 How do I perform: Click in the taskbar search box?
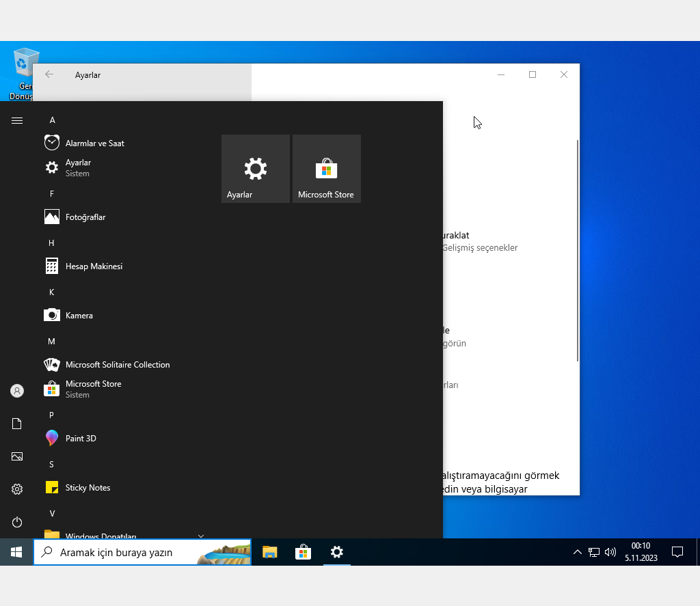tap(142, 552)
